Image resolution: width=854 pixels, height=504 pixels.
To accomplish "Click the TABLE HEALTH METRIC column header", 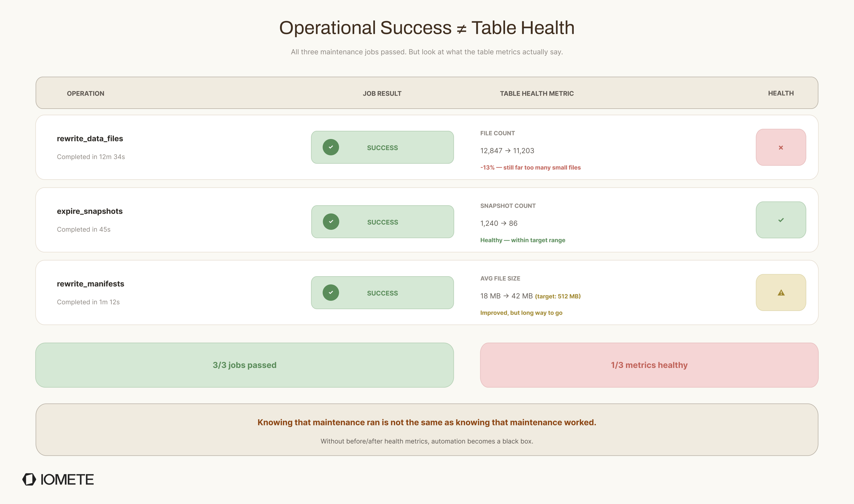I will (x=537, y=93).
